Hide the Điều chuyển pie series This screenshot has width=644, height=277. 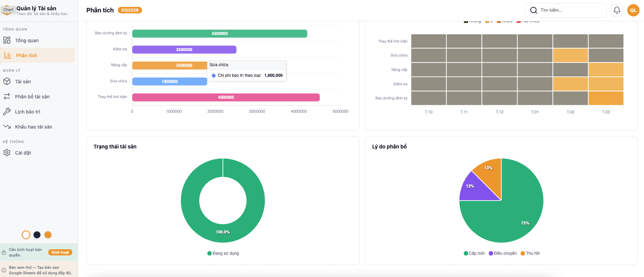(x=503, y=253)
